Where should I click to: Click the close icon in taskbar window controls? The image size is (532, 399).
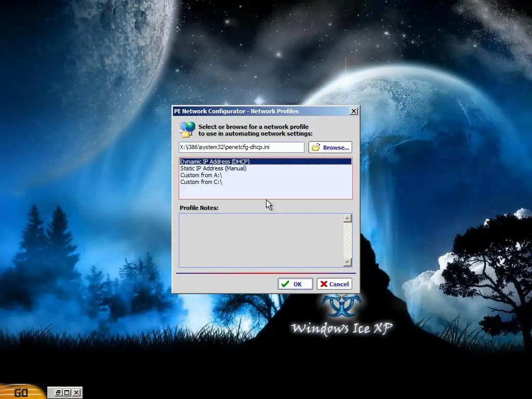77,393
